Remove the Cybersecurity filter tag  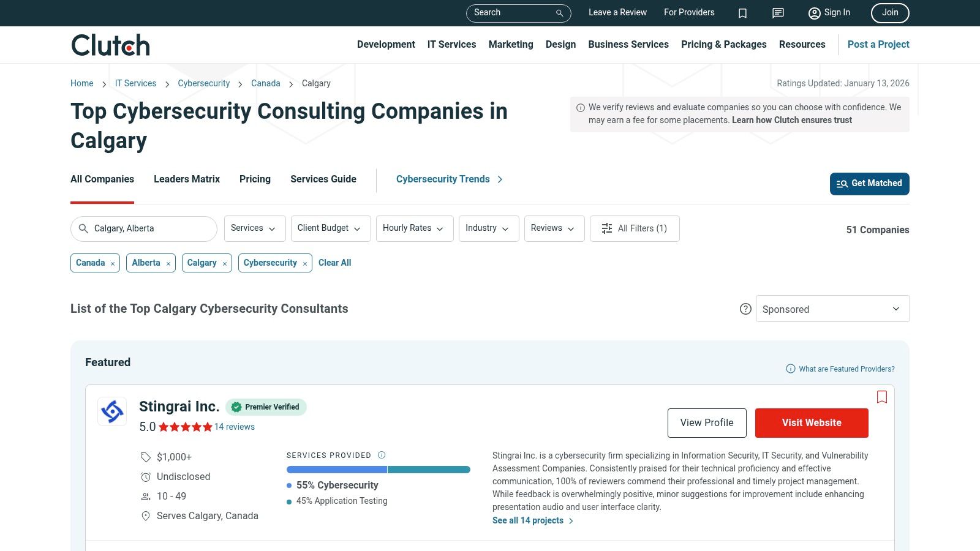(304, 263)
